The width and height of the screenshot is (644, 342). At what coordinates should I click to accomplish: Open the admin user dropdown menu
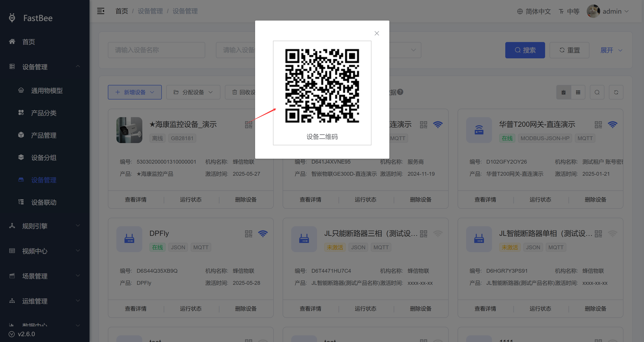[x=615, y=11]
